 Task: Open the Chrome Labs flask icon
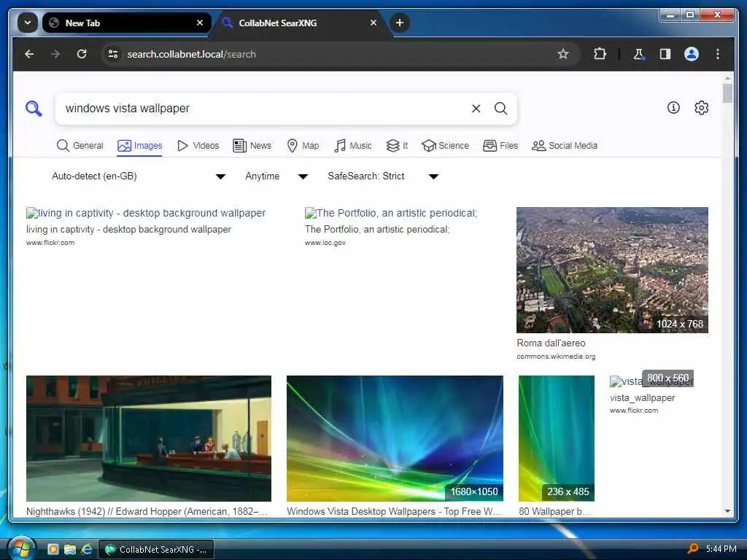[638, 54]
